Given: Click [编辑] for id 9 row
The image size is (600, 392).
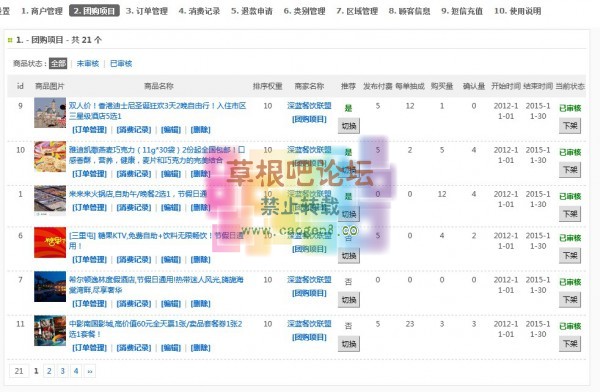Looking at the screenshot, I should (171, 130).
